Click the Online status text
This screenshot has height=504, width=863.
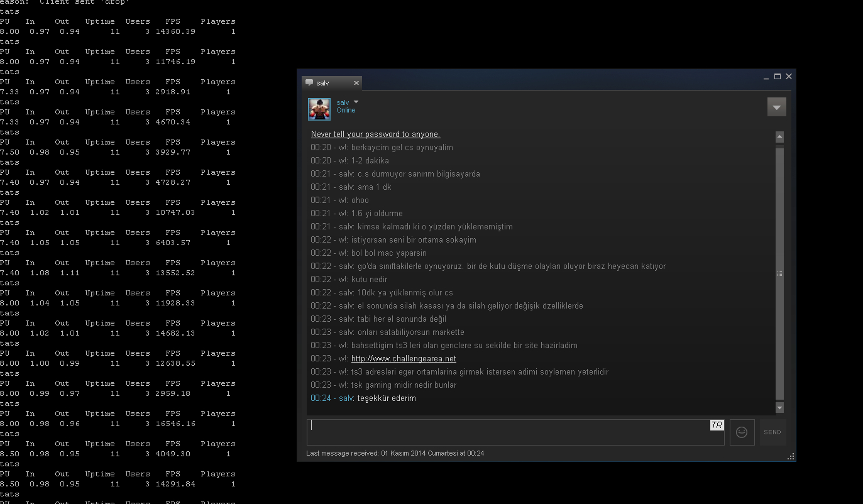coord(346,111)
